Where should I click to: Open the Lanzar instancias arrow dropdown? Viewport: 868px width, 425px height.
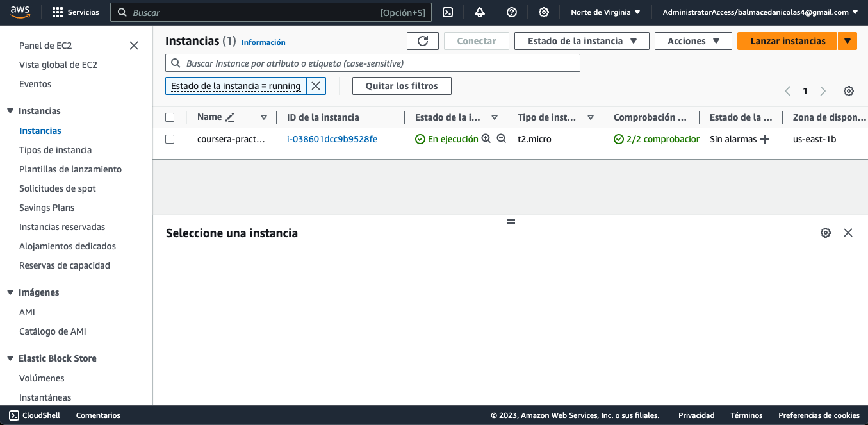click(x=848, y=41)
